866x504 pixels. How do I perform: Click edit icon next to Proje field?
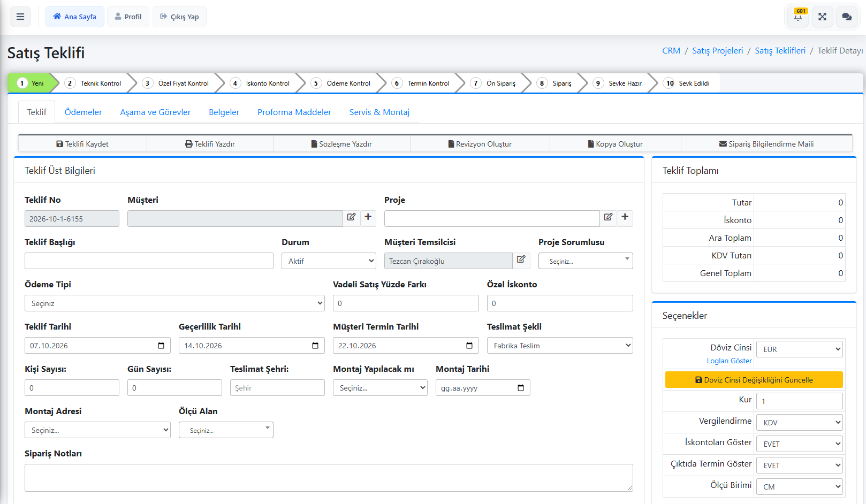point(608,217)
